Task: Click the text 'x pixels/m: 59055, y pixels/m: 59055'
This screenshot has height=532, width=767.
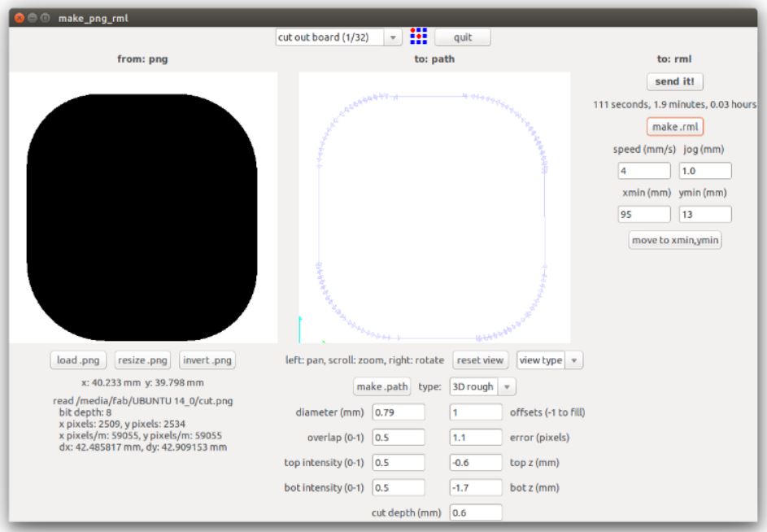Action: (141, 435)
